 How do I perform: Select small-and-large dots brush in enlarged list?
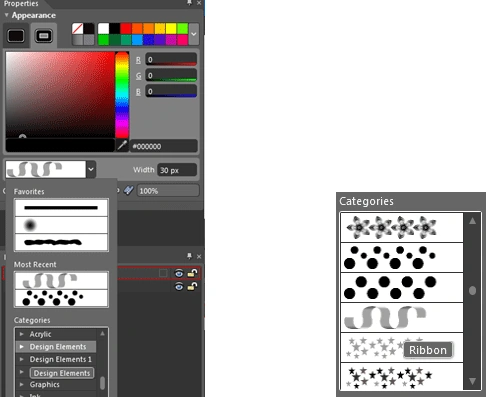click(x=402, y=258)
